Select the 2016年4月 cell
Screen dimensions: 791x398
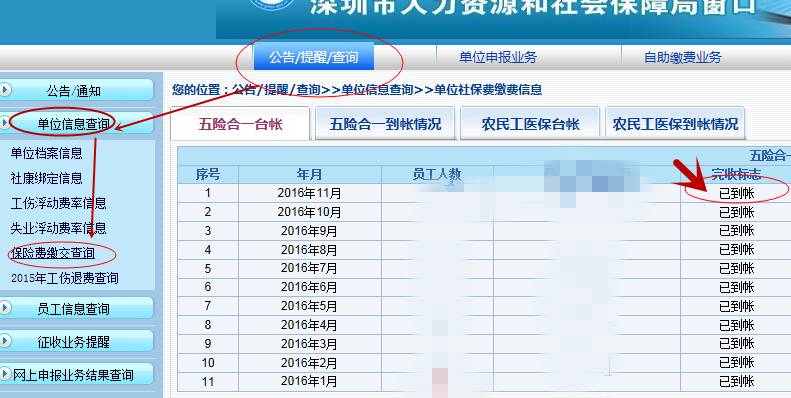click(309, 325)
